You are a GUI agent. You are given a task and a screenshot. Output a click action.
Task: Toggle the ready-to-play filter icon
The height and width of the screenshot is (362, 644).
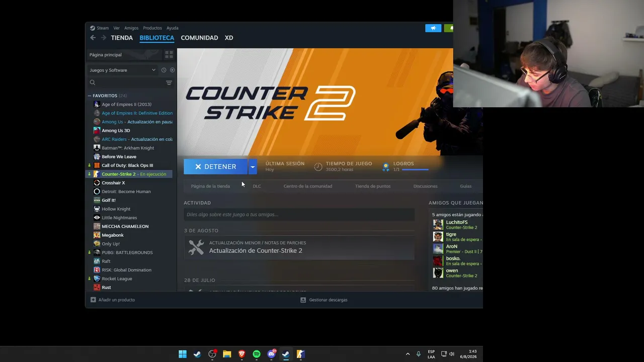(x=172, y=70)
